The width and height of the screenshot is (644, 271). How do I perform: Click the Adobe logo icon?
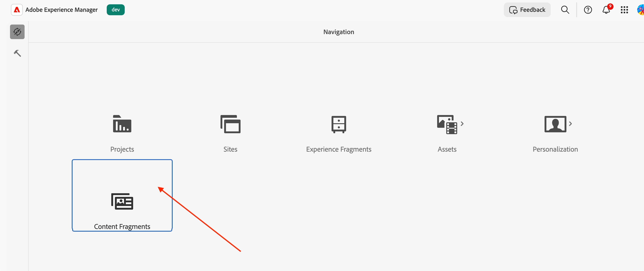pos(17,10)
